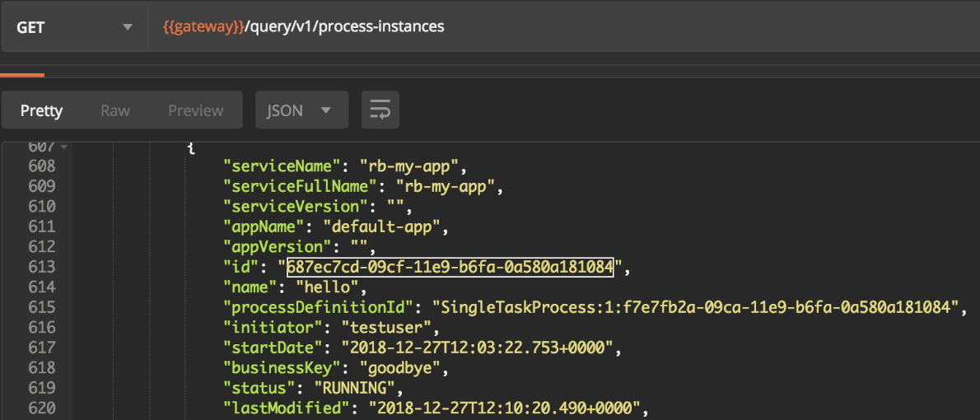Click the "processDefinitionId" key
This screenshot has width=980, height=420.
tap(319, 307)
